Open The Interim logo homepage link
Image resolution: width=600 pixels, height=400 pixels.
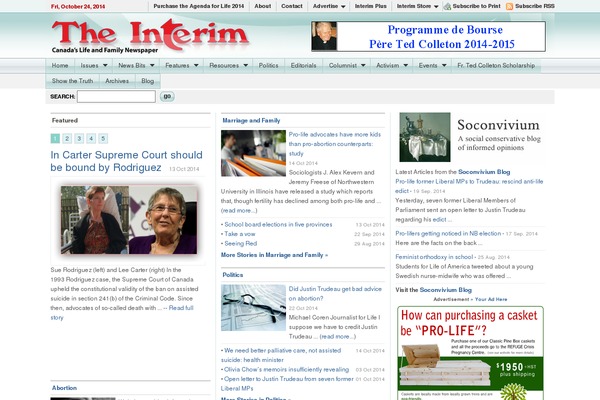pyautogui.click(x=150, y=36)
